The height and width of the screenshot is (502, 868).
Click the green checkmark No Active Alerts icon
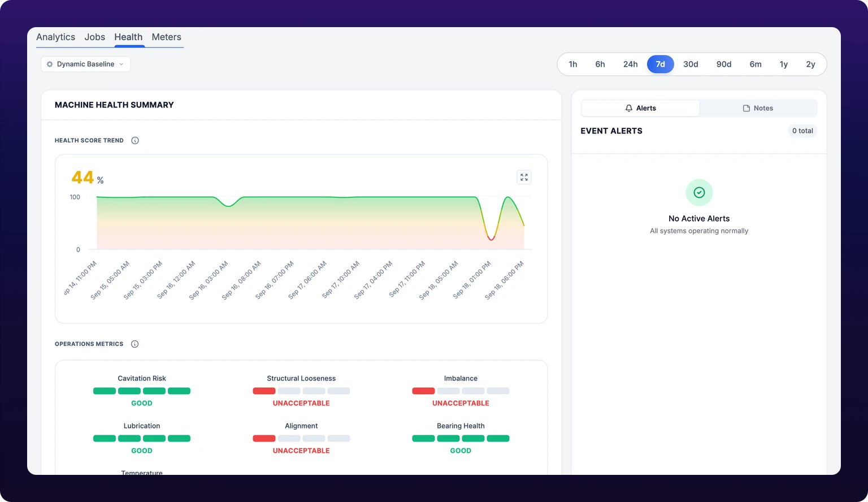coord(699,193)
